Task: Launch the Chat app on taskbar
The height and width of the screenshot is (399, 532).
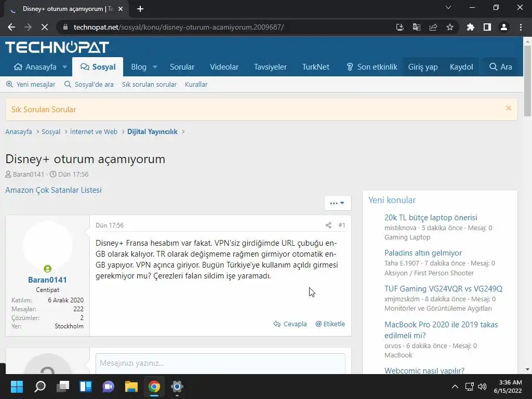Action: (108, 387)
